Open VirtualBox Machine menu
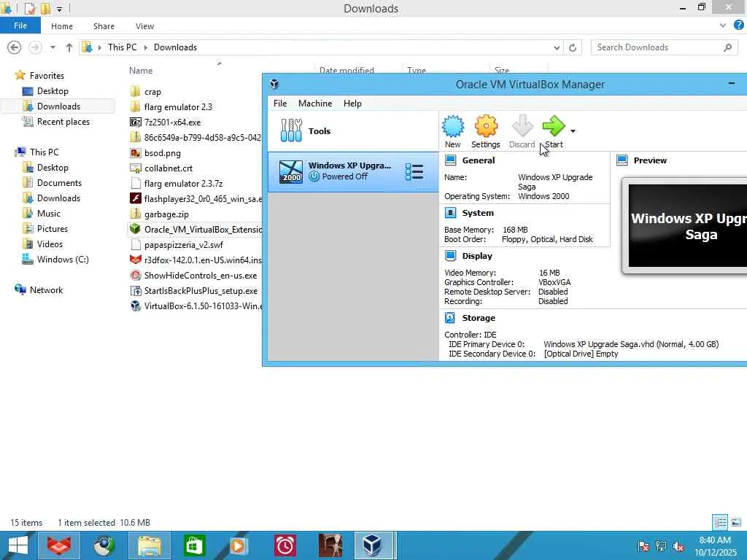The width and height of the screenshot is (747, 560). point(315,104)
